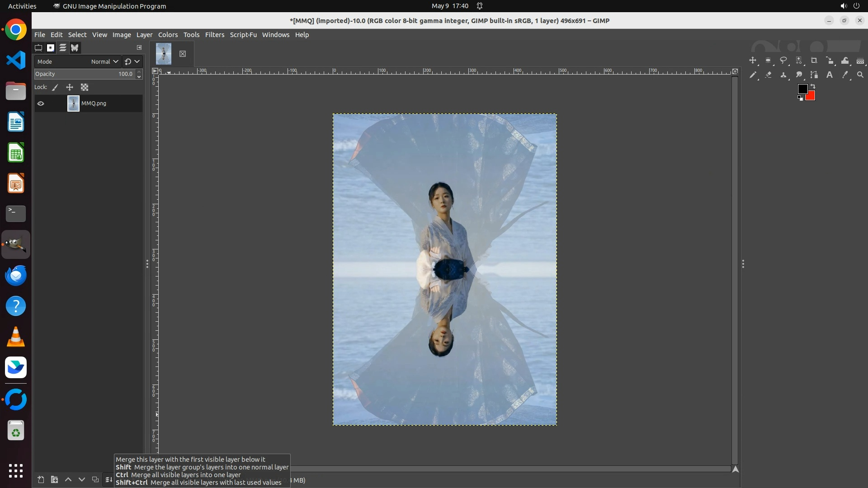Select the Color Picker eyedropper tool

[x=845, y=75]
